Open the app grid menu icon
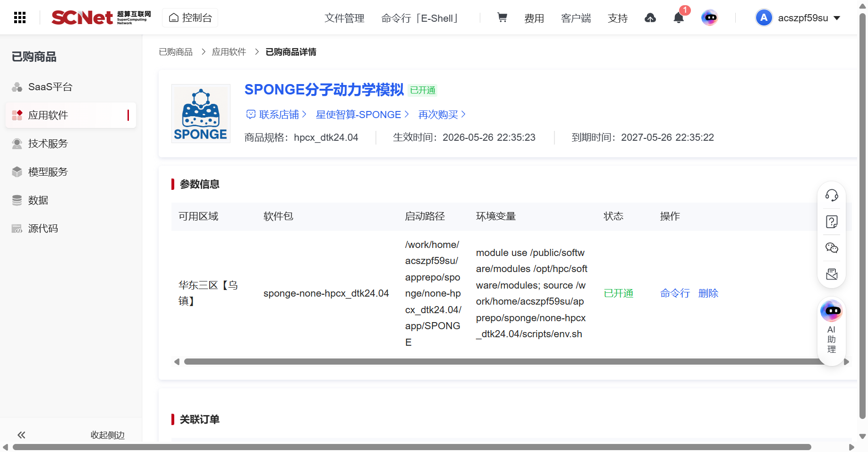Screen dimensions: 868x452 coord(20,17)
